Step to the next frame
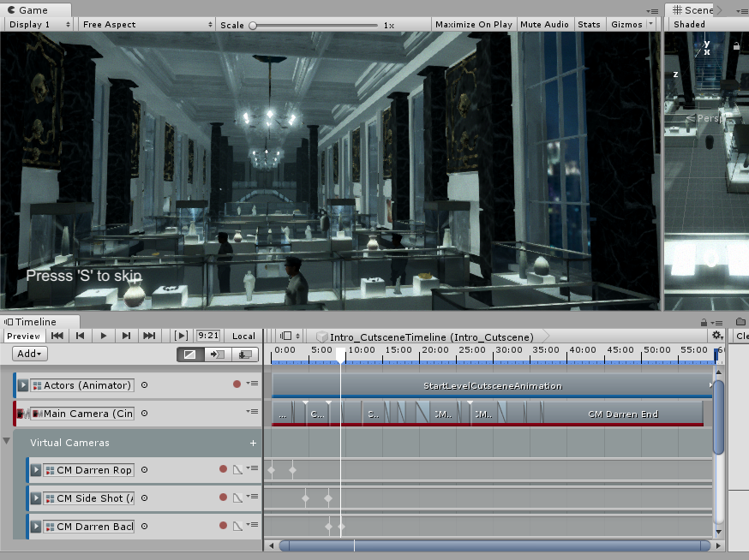 click(x=126, y=336)
